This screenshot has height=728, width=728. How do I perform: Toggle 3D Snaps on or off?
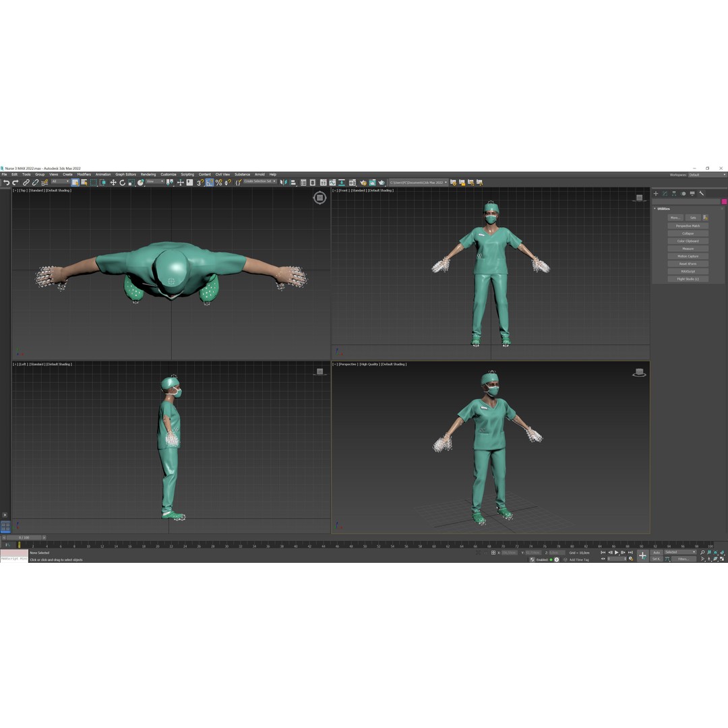click(x=200, y=183)
